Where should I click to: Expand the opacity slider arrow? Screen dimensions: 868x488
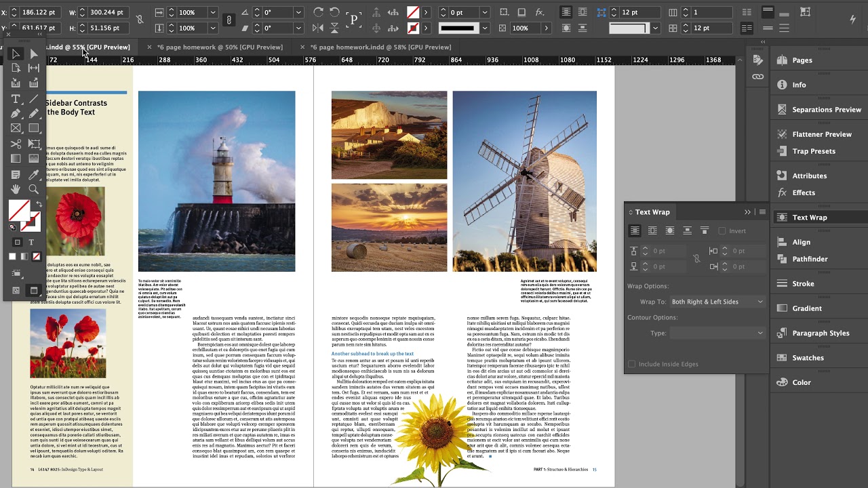point(546,28)
